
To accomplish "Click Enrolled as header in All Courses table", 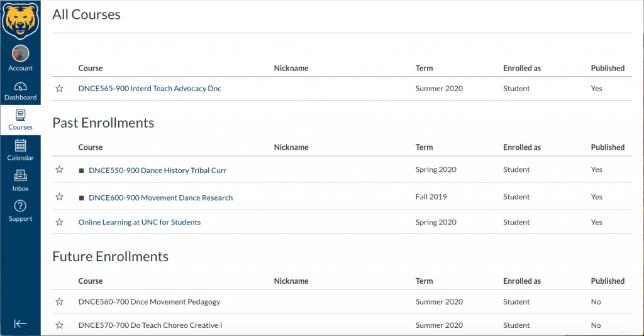I will click(x=522, y=68).
